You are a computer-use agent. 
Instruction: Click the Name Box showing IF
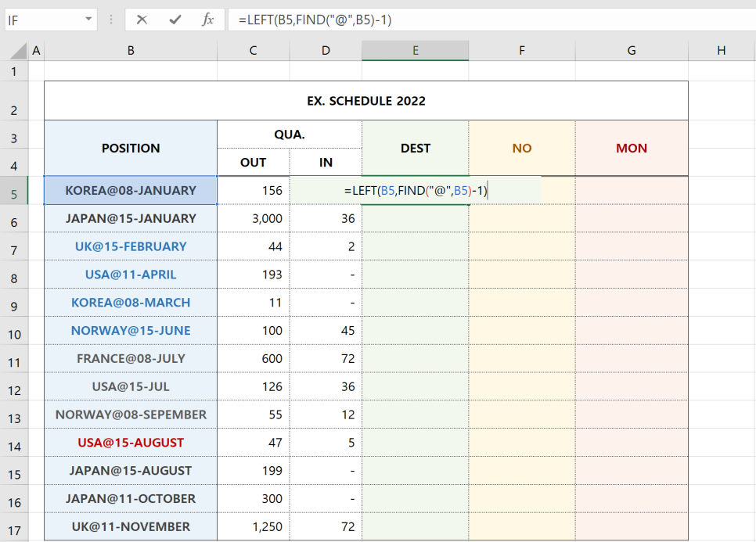tap(45, 20)
